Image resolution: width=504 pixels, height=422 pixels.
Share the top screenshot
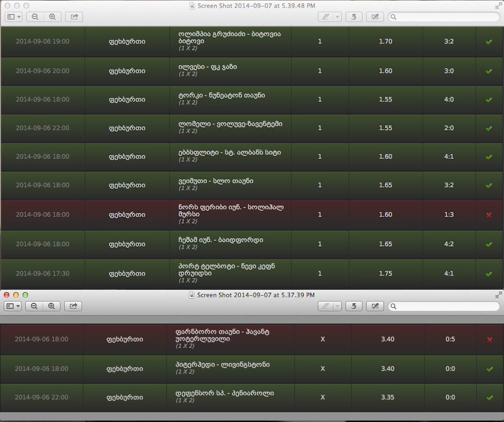pyautogui.click(x=74, y=16)
